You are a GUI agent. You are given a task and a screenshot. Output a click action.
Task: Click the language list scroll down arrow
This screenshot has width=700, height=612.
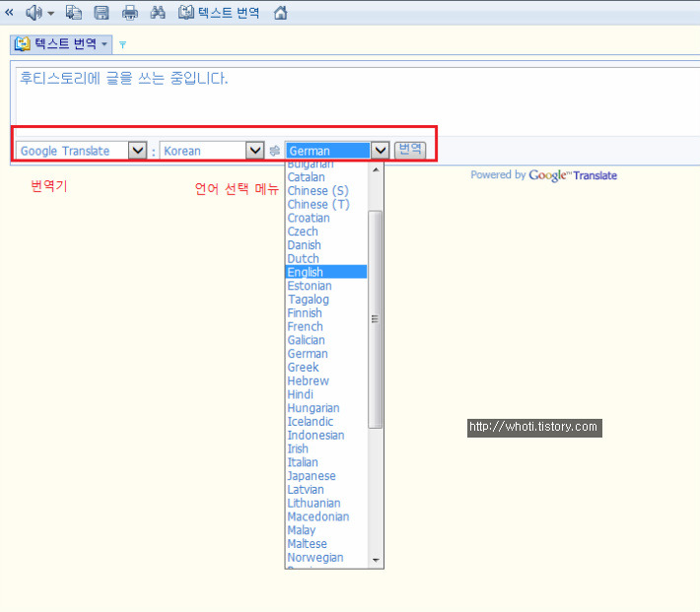click(x=376, y=560)
